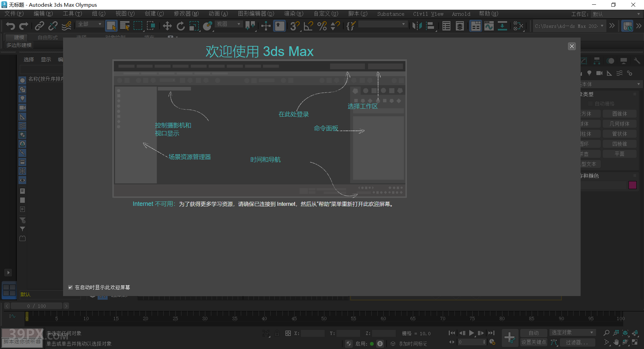The height and width of the screenshot is (349, 644).
Task: Open the Select by Name list icon
Action: tap(125, 26)
